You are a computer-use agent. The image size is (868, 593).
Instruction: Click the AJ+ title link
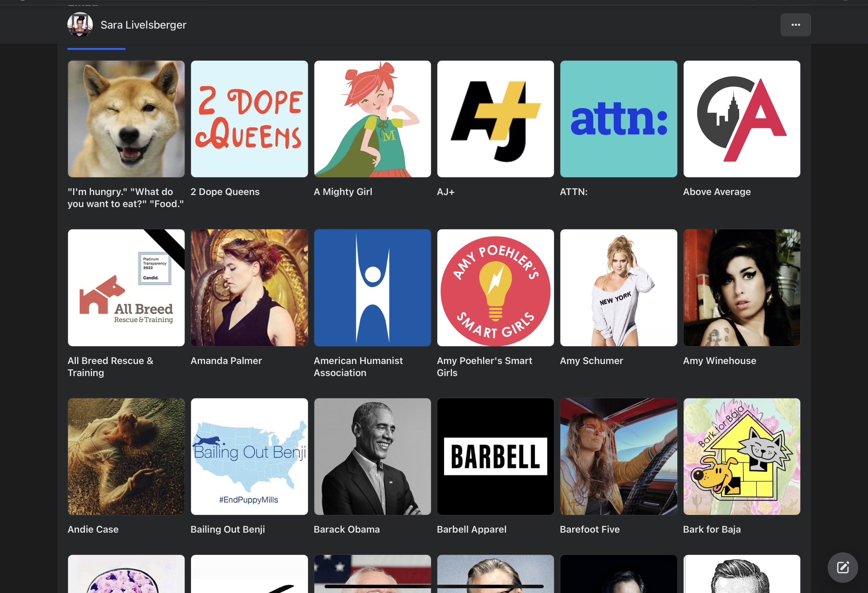click(446, 192)
